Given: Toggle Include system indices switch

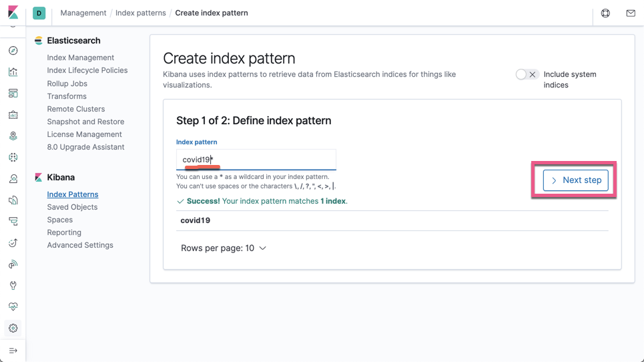Looking at the screenshot, I should coord(527,74).
